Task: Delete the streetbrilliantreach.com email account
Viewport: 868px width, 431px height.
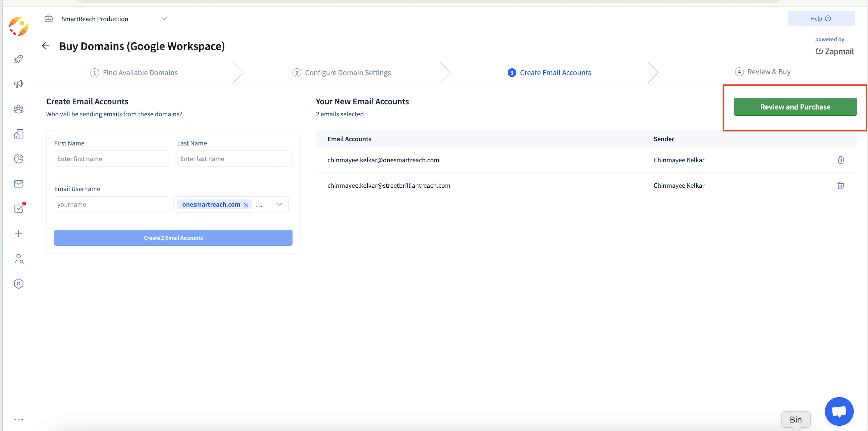Action: click(x=841, y=186)
